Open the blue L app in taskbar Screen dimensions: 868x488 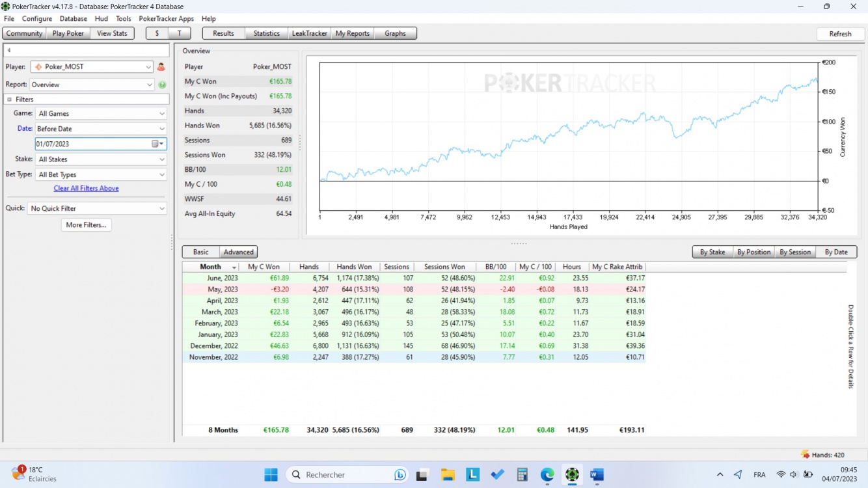pyautogui.click(x=472, y=474)
